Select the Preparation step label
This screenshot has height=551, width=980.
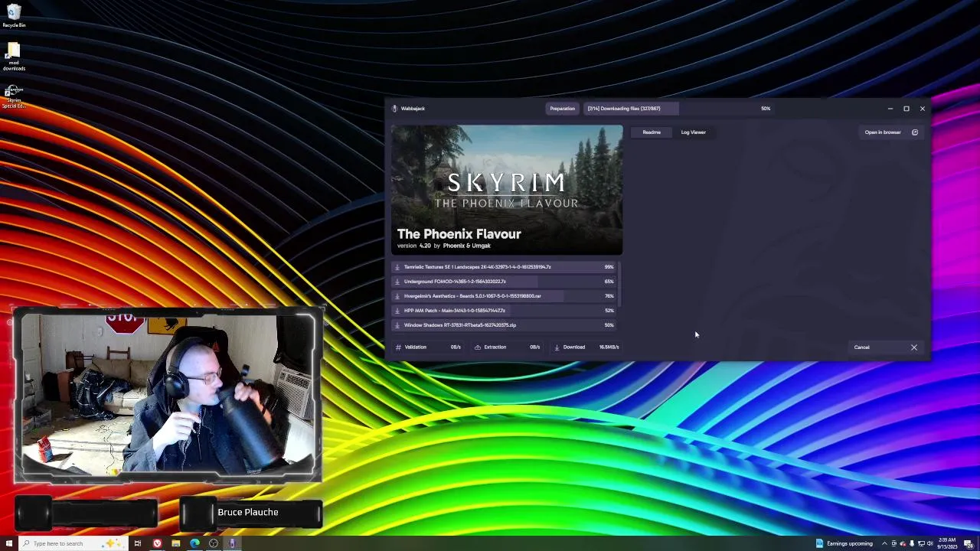[x=562, y=109]
